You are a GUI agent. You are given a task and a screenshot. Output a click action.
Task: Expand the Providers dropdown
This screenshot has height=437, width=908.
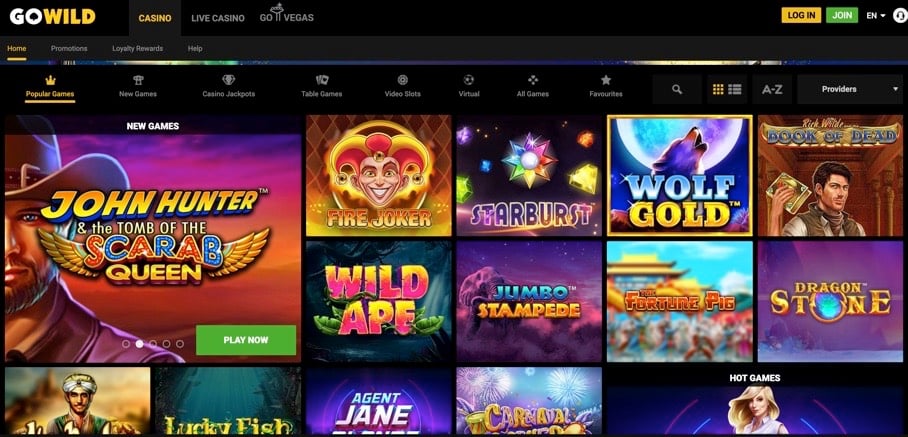pyautogui.click(x=850, y=89)
